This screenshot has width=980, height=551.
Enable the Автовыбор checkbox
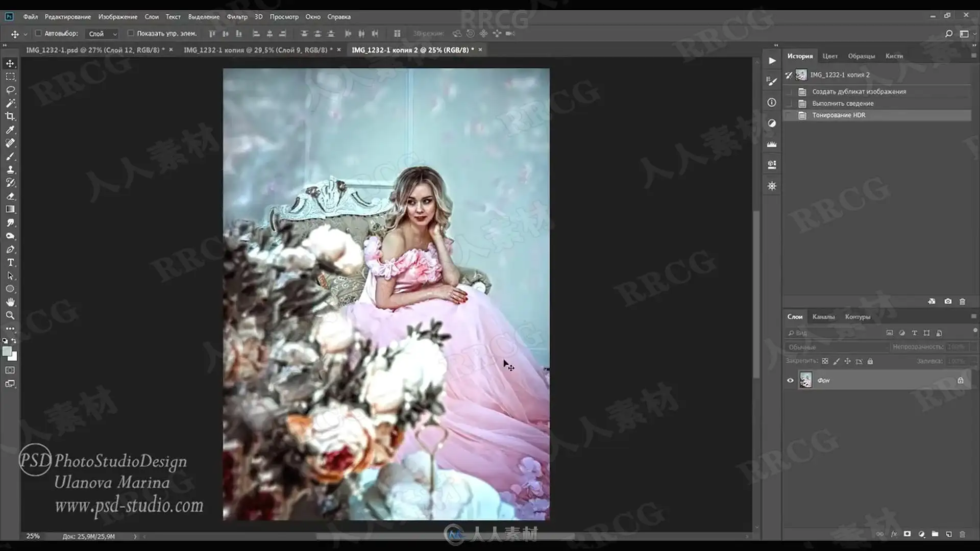pyautogui.click(x=38, y=33)
